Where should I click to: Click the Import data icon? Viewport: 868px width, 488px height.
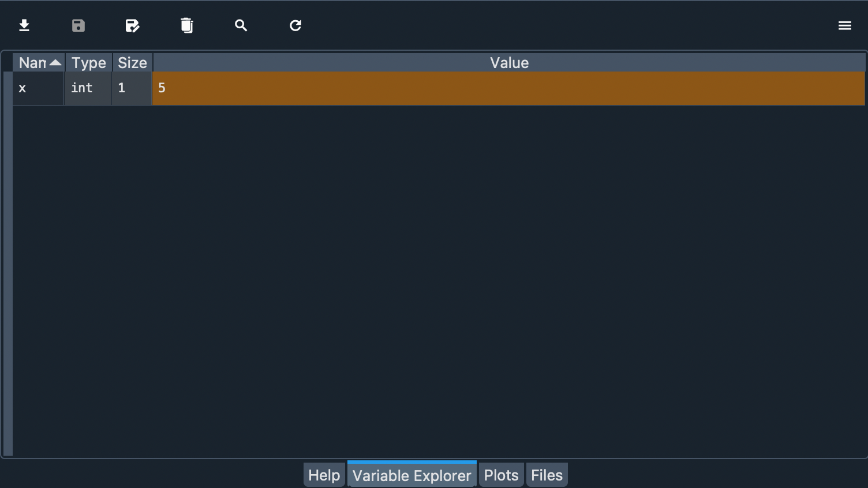click(24, 25)
